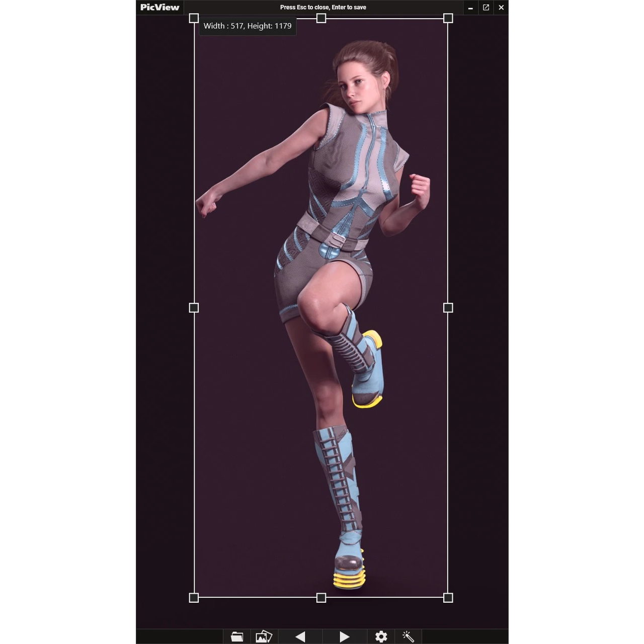Click the bottom-right crop handle
Viewport: 644px width, 644px height.
click(448, 598)
